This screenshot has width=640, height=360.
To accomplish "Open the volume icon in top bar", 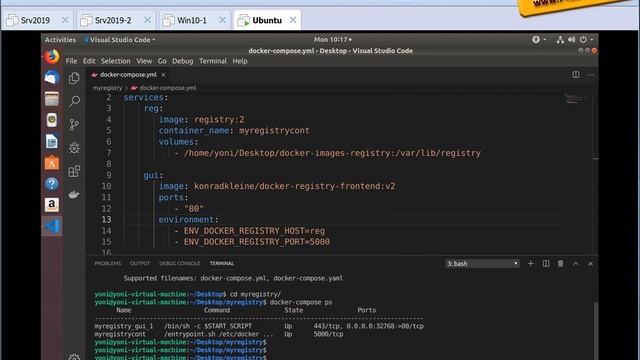I will click(x=571, y=40).
